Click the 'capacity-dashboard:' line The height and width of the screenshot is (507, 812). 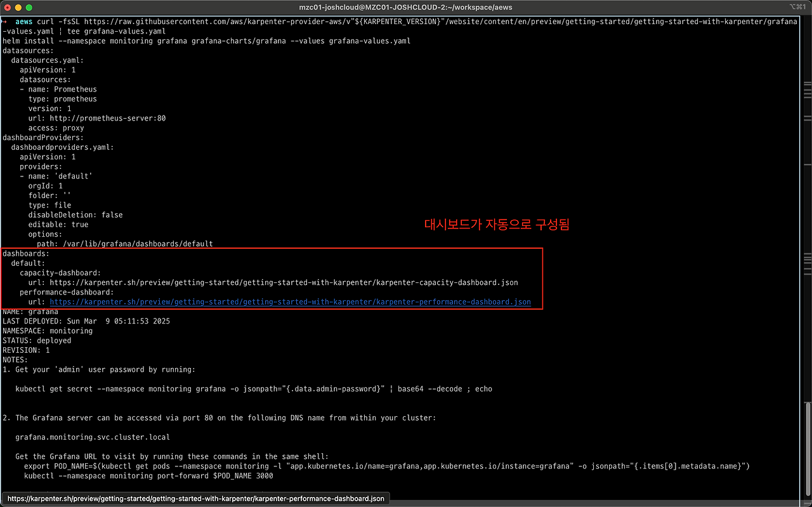pos(60,273)
